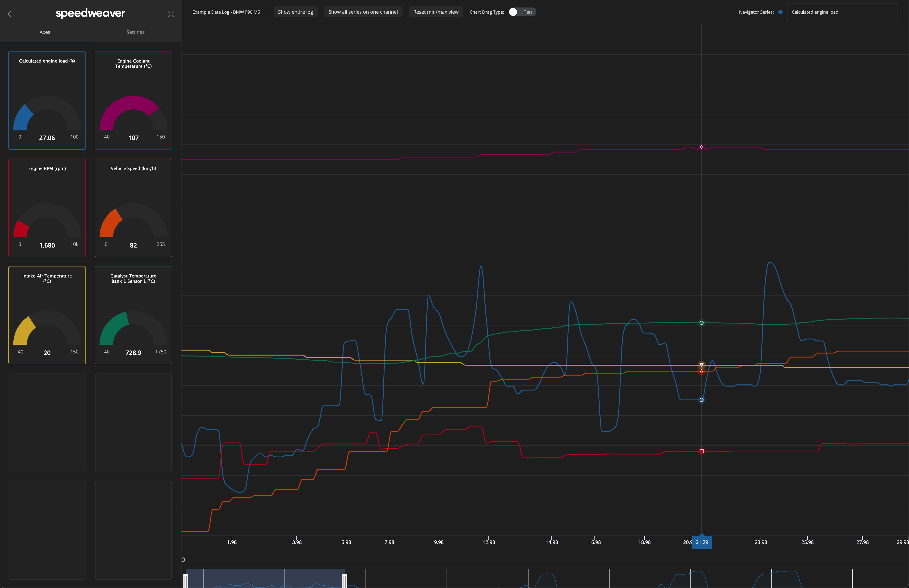Click the blue Navigator Series color dot
Screen dimensions: 909x588
tap(780, 12)
